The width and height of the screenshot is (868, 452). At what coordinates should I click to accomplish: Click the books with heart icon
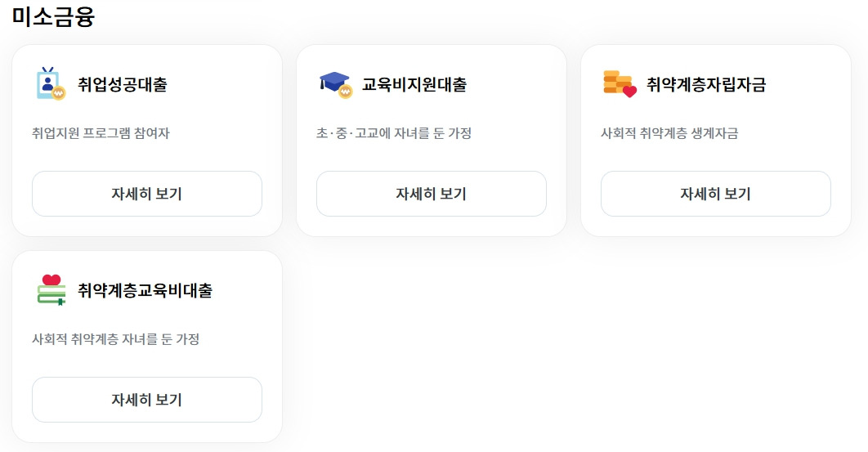coord(51,290)
